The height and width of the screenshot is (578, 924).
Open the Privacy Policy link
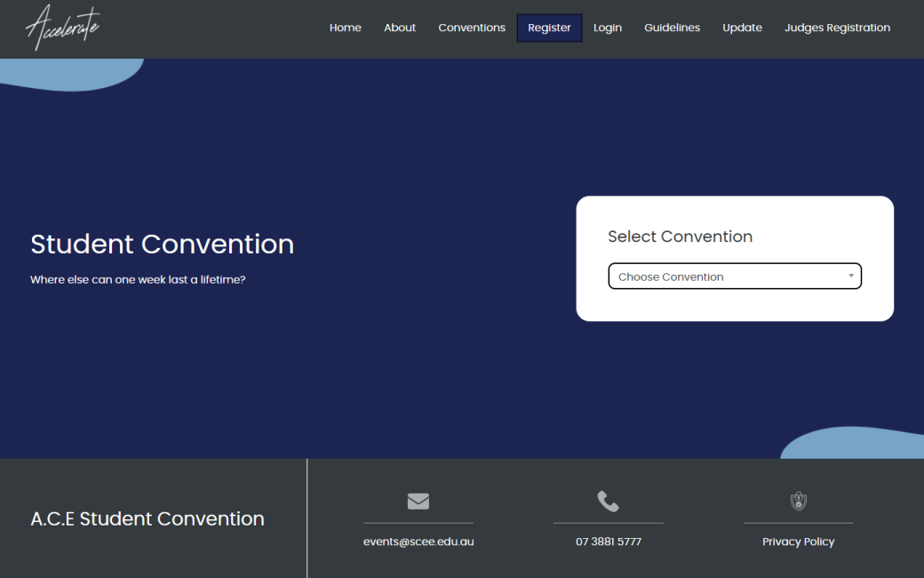tap(798, 541)
